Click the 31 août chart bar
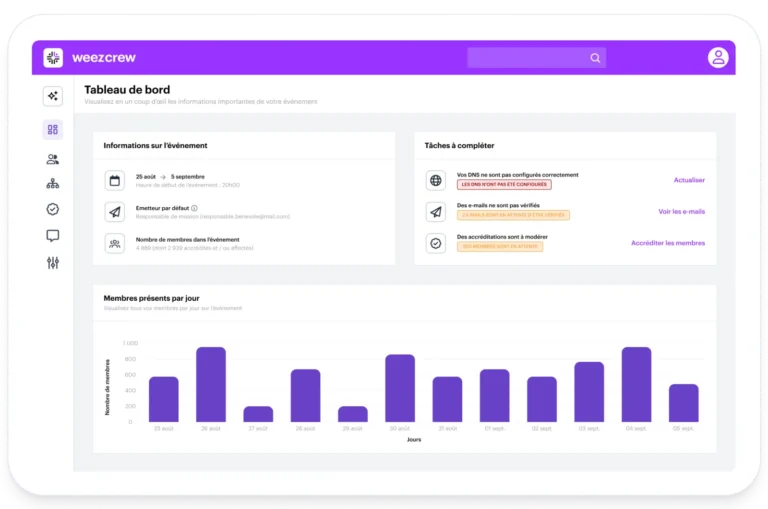Image resolution: width=768 pixels, height=509 pixels. [x=447, y=399]
